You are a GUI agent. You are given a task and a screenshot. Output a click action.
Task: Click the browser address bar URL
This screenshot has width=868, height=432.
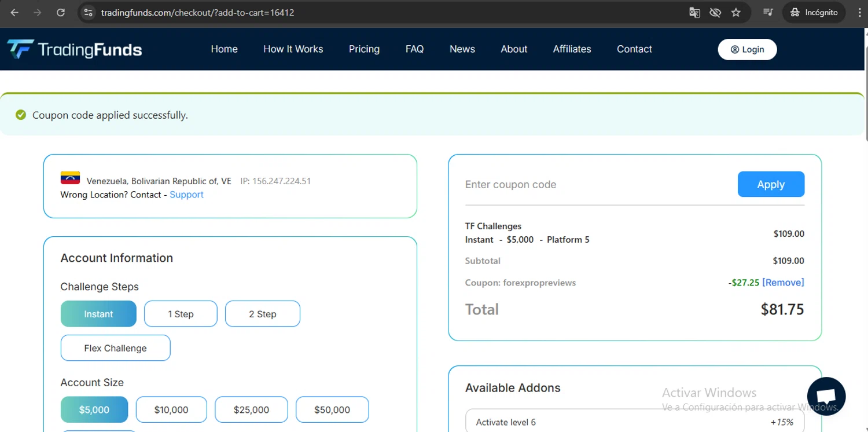(x=197, y=12)
